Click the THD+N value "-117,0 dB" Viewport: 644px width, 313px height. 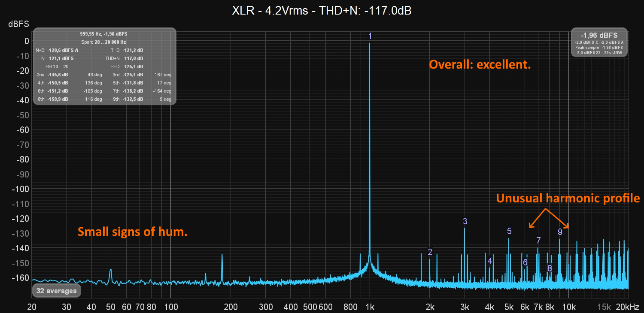click(x=133, y=58)
